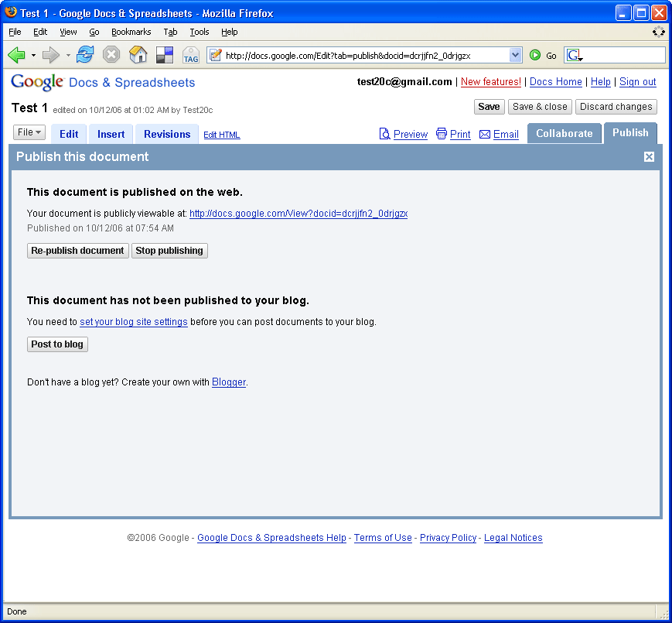Click the Sign out link

pos(638,82)
